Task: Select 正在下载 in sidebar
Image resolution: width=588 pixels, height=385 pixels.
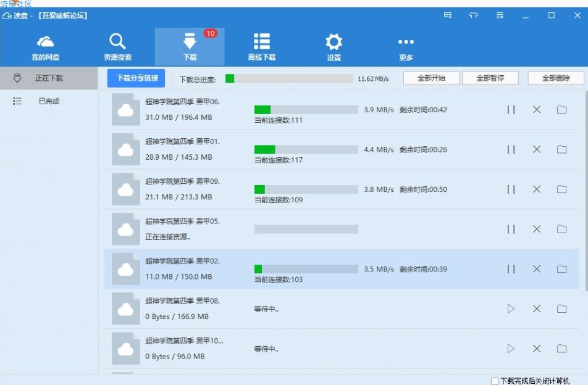Action: (x=49, y=78)
